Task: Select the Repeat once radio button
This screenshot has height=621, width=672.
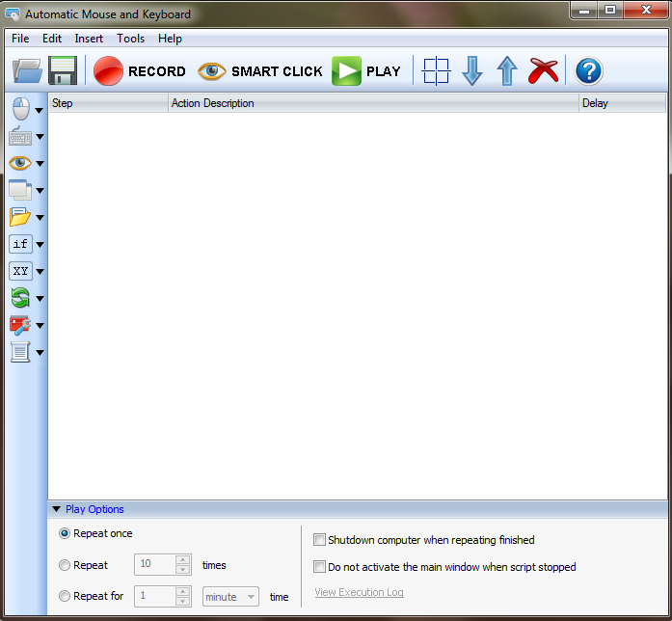Action: [x=66, y=533]
